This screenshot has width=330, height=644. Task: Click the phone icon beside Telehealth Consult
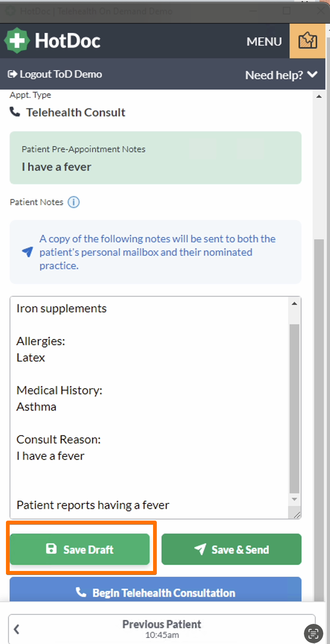click(15, 112)
